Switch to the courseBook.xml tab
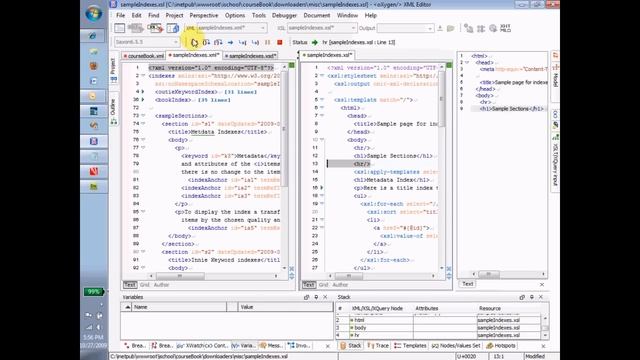 143,56
